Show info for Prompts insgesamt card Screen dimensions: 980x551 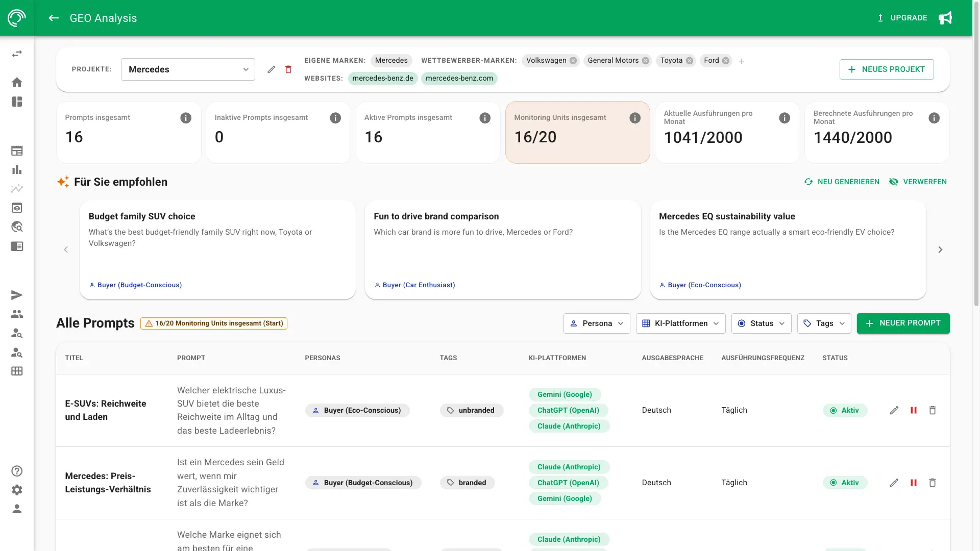tap(186, 118)
